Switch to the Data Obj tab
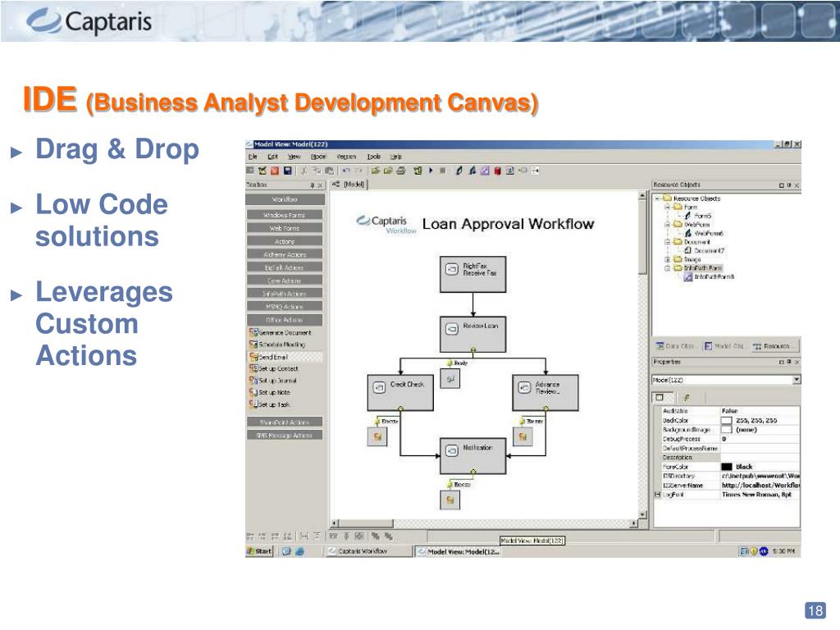 (x=676, y=346)
